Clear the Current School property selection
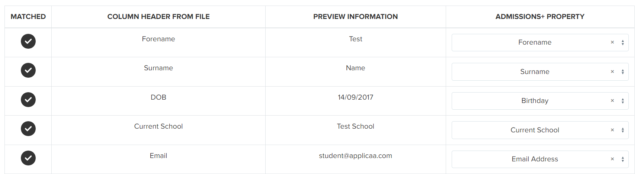 (612, 130)
